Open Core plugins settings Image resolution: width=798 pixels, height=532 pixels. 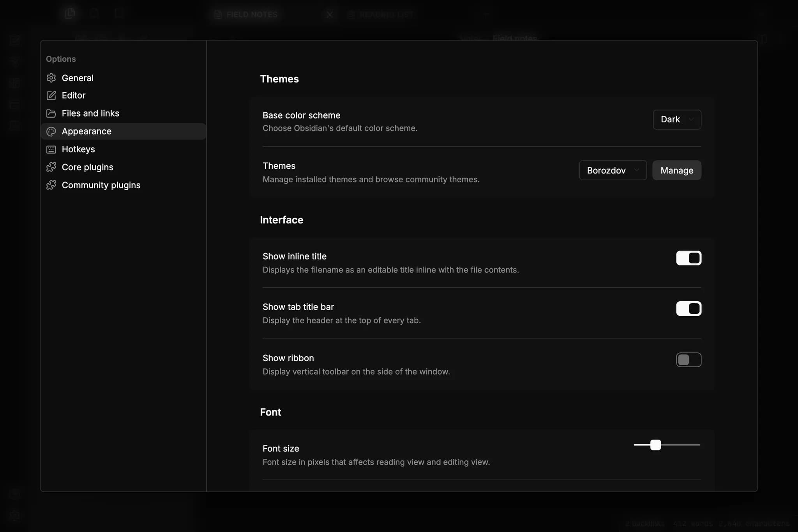coord(123,167)
